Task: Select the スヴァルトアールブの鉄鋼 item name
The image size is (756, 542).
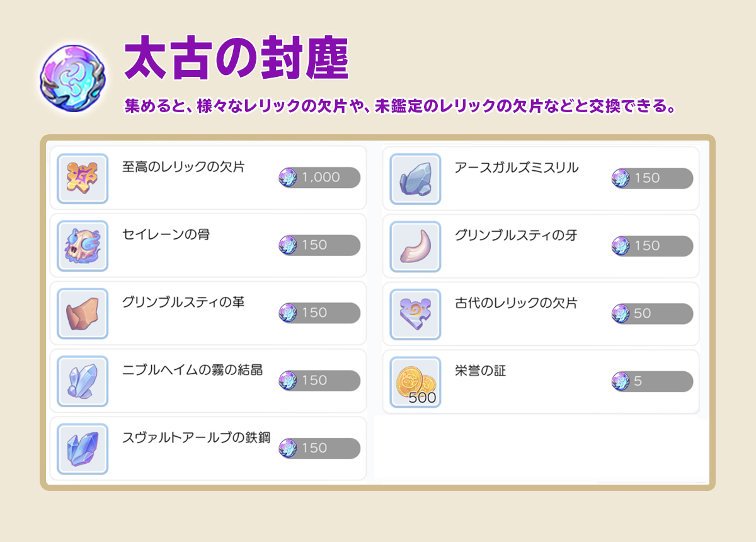Action: tap(197, 437)
